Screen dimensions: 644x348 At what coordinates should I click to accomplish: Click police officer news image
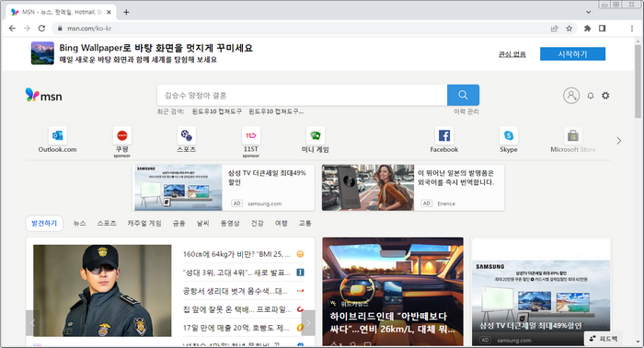pos(102,291)
